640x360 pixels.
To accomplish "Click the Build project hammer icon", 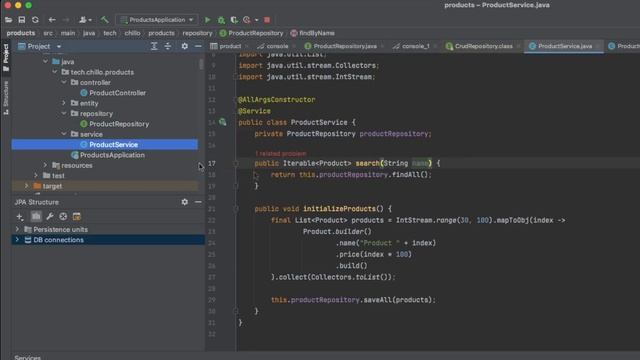I will point(104,20).
